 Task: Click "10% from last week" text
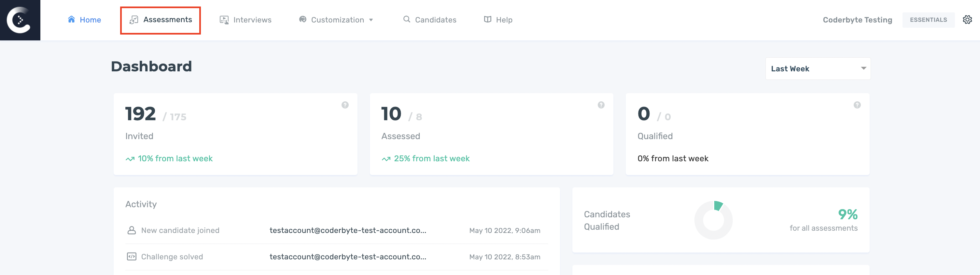175,158
